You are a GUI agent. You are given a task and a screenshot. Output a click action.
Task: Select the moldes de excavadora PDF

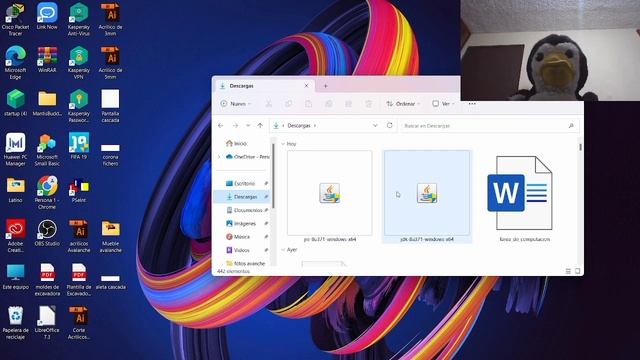tap(47, 280)
